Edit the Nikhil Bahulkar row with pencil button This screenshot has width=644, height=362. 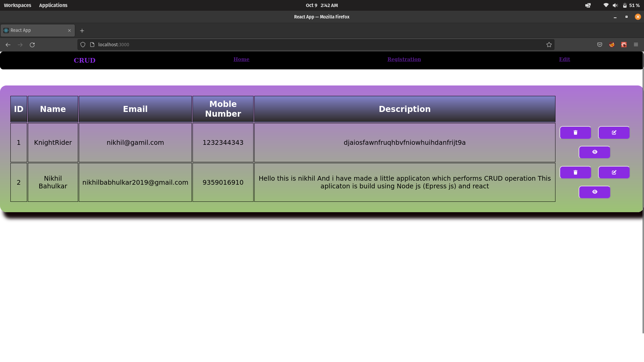pos(614,172)
